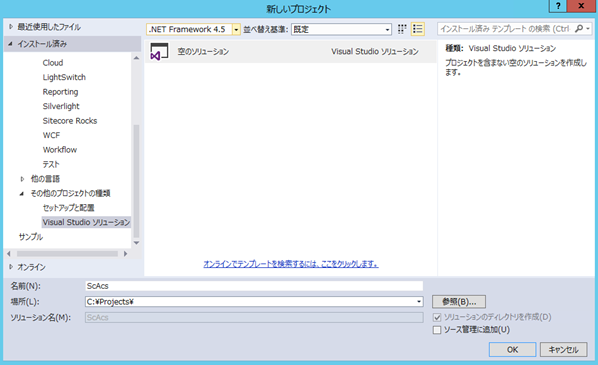Click the キャンセル button

tap(563, 349)
